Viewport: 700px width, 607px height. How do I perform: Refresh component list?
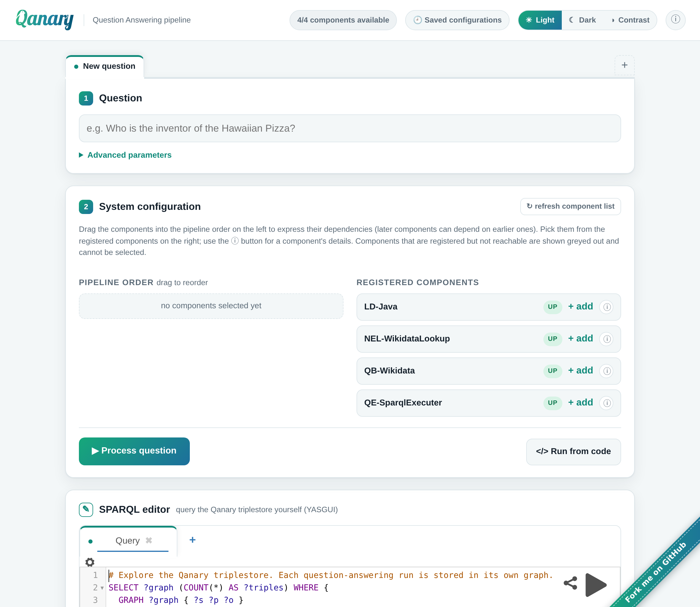(570, 206)
